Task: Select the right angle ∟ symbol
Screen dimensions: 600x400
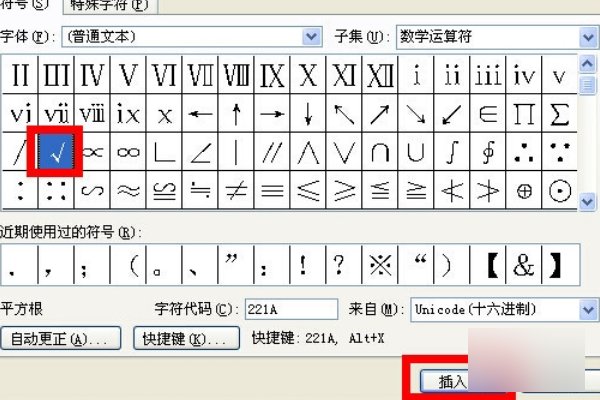Action: [x=164, y=152]
